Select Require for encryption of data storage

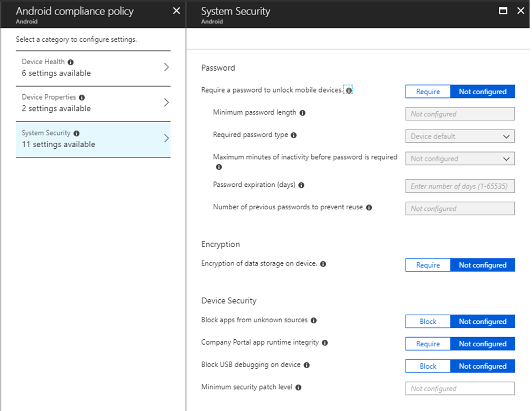click(x=428, y=265)
